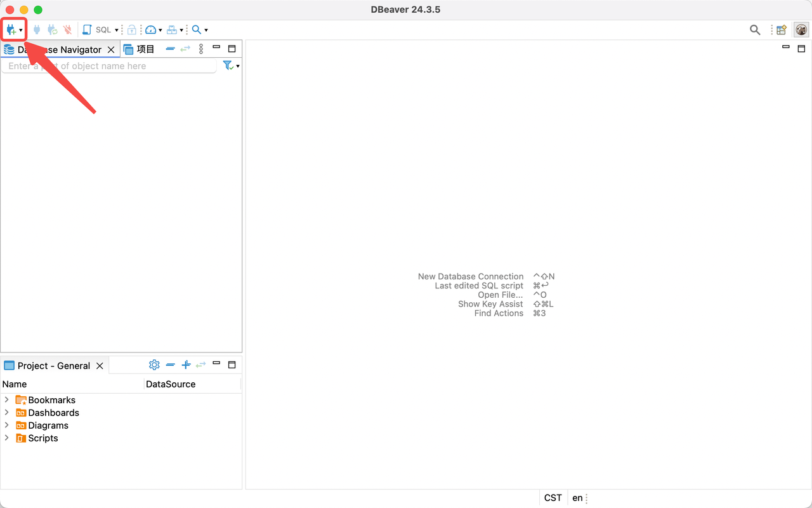Open Project panel gear settings icon
The image size is (812, 508).
(x=154, y=365)
